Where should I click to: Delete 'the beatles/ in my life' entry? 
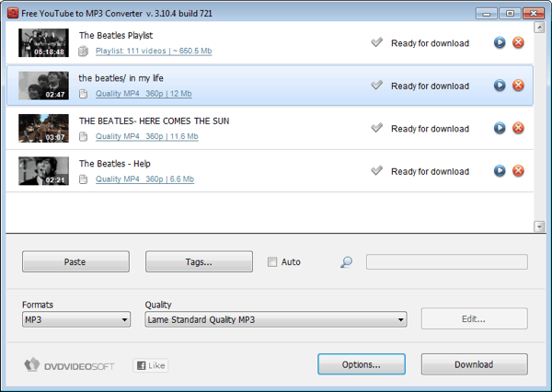[x=518, y=86]
